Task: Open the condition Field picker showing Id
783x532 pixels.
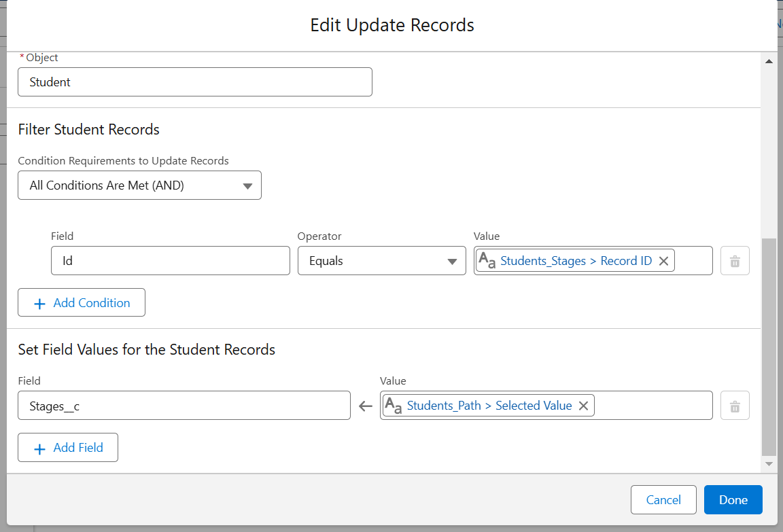Action: point(170,260)
